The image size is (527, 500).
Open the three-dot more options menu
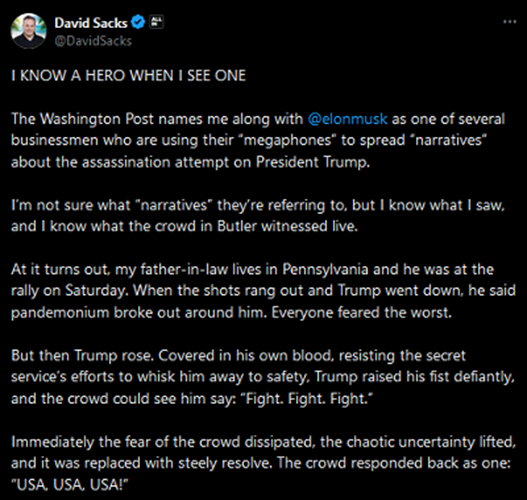pos(510,22)
